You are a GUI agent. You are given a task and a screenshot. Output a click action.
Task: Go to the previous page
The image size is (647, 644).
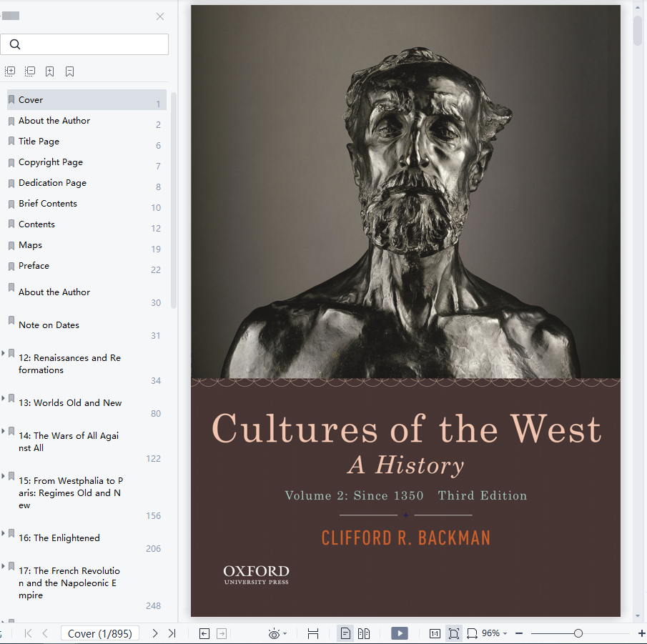click(45, 633)
